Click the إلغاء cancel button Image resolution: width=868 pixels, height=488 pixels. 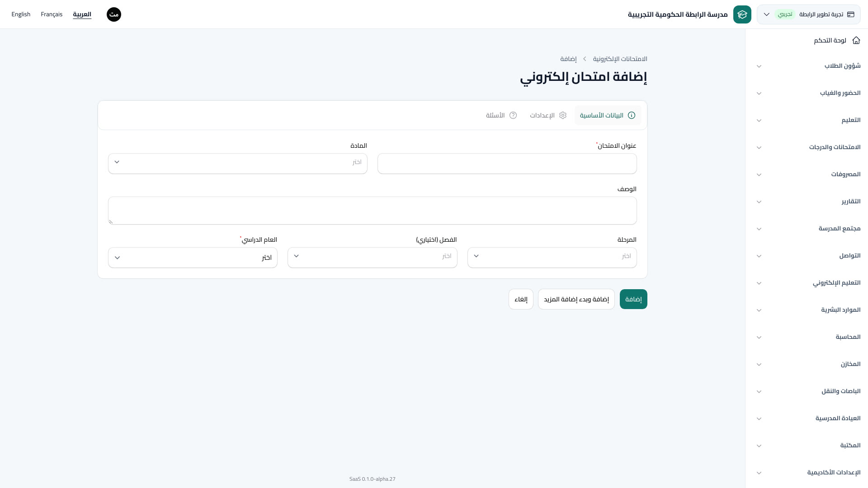521,299
